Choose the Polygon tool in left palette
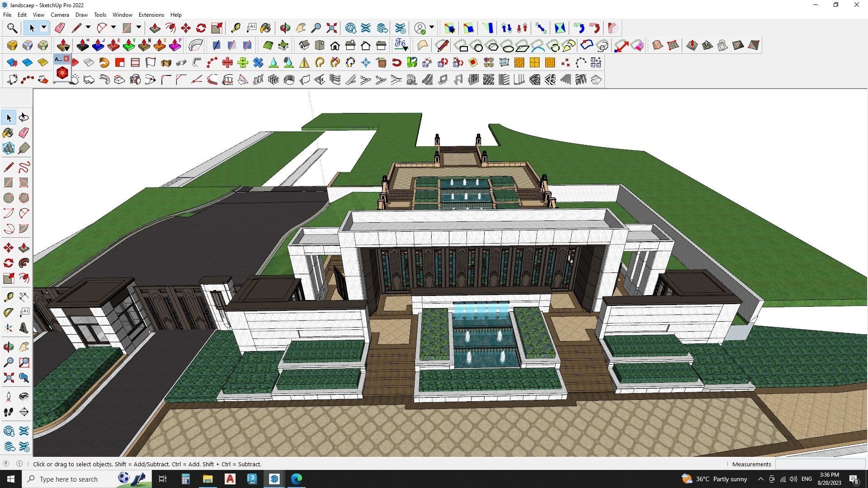Screen dimensions: 868x488 (24, 198)
